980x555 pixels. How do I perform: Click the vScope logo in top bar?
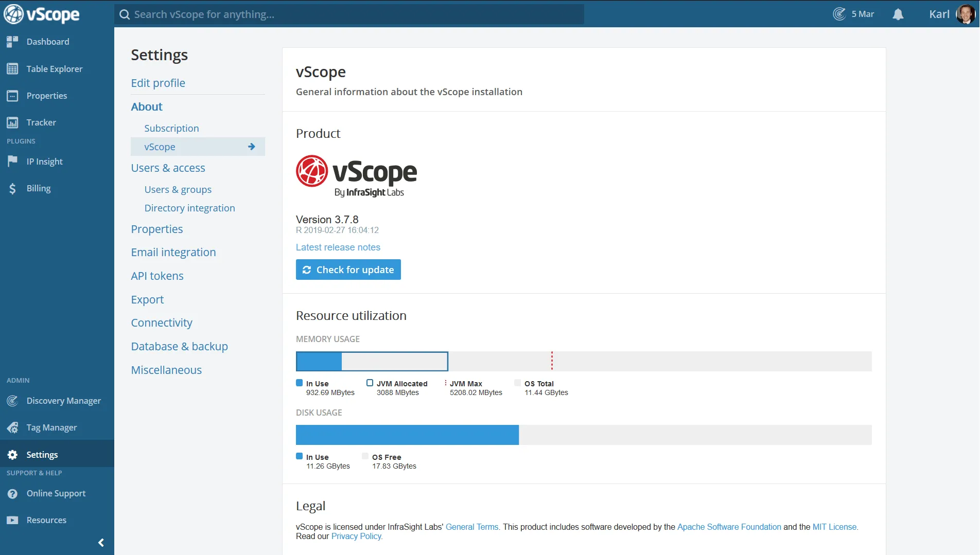coord(42,14)
